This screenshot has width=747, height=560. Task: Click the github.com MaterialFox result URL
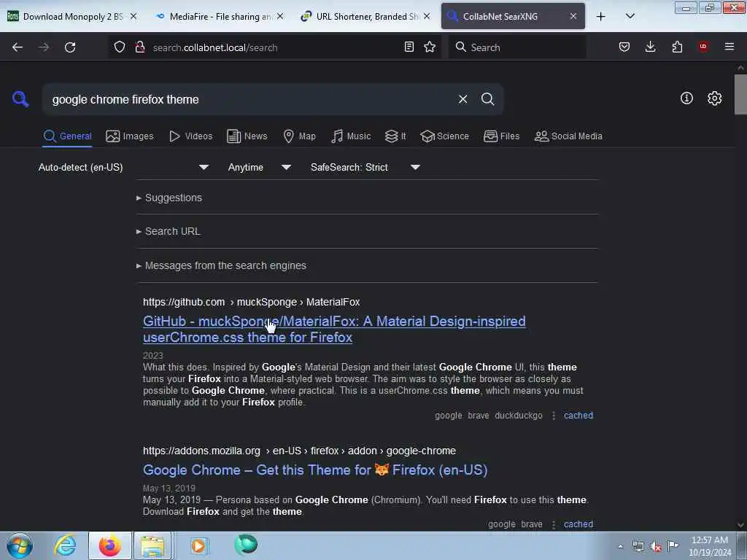(x=251, y=302)
